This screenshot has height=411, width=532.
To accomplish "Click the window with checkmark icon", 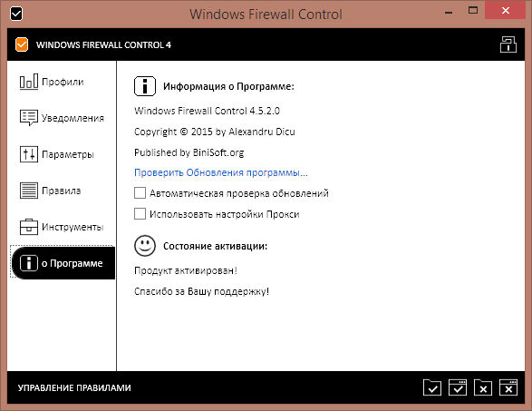I will point(458,387).
